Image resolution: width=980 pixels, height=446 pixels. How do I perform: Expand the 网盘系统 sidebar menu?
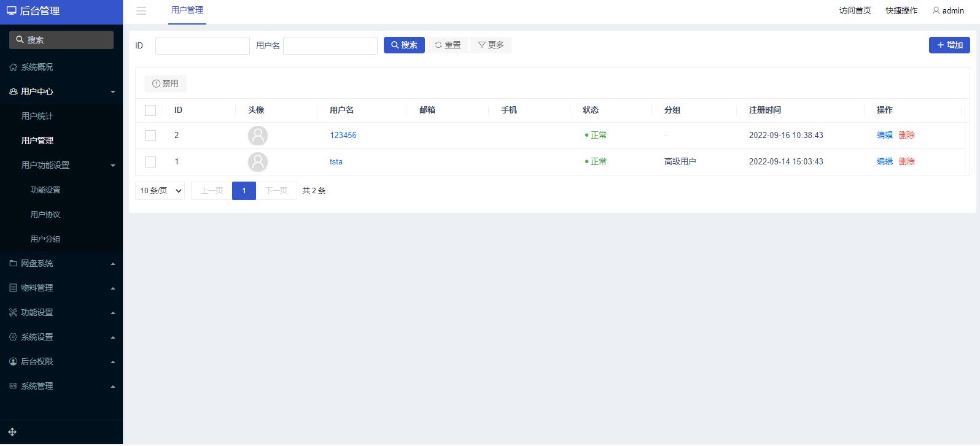(x=37, y=263)
